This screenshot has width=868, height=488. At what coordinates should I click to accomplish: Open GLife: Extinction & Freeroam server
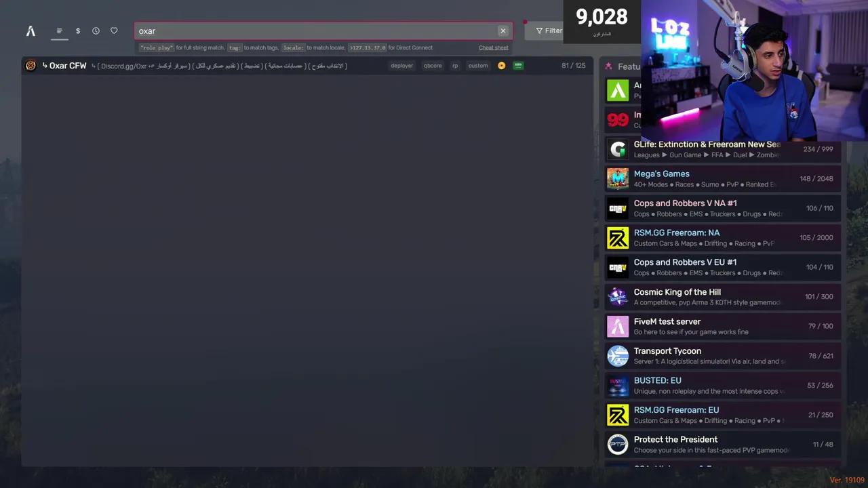point(723,149)
